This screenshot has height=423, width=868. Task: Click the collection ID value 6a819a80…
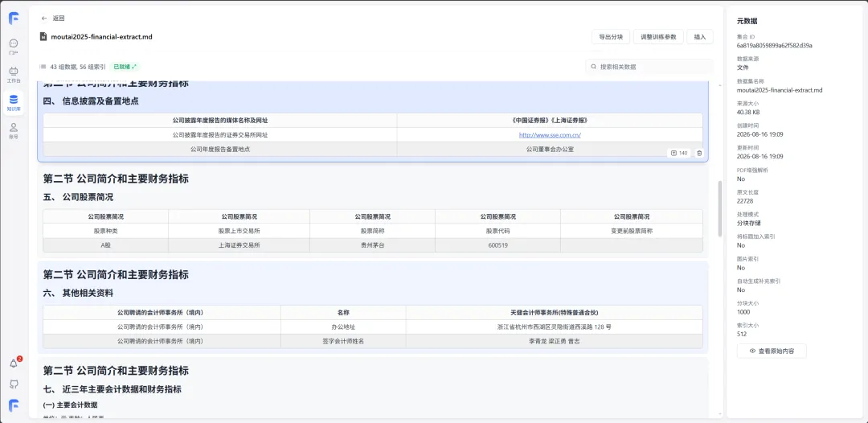[x=775, y=45]
